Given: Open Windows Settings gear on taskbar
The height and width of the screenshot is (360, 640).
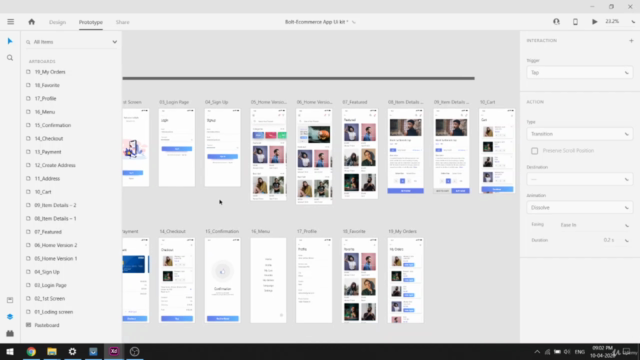Looking at the screenshot, I should pyautogui.click(x=72, y=351).
